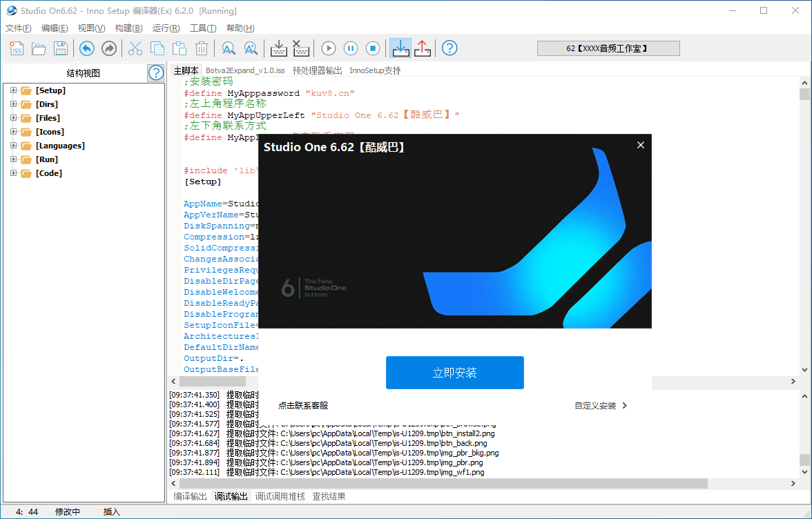Open the 帮助(H) menu
This screenshot has width=812, height=519.
point(240,28)
